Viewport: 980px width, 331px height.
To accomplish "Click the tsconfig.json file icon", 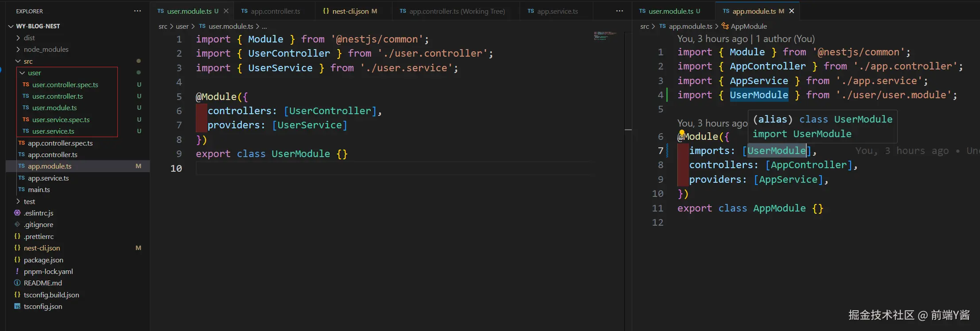I will coord(17,306).
